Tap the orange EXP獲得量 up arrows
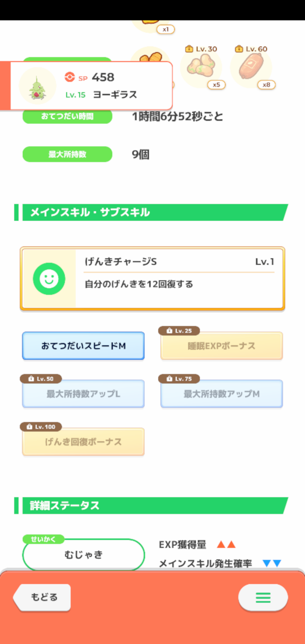This screenshot has height=644, width=305. 226,545
